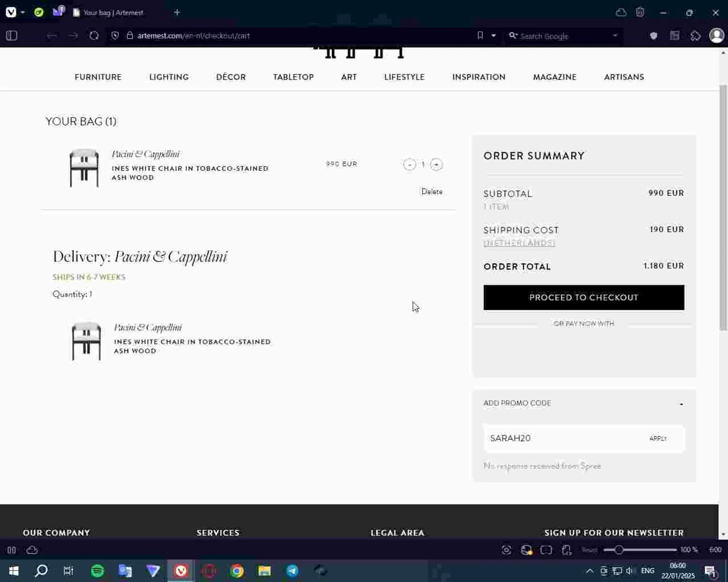Toggle the status bar panel icon

[x=12, y=550]
